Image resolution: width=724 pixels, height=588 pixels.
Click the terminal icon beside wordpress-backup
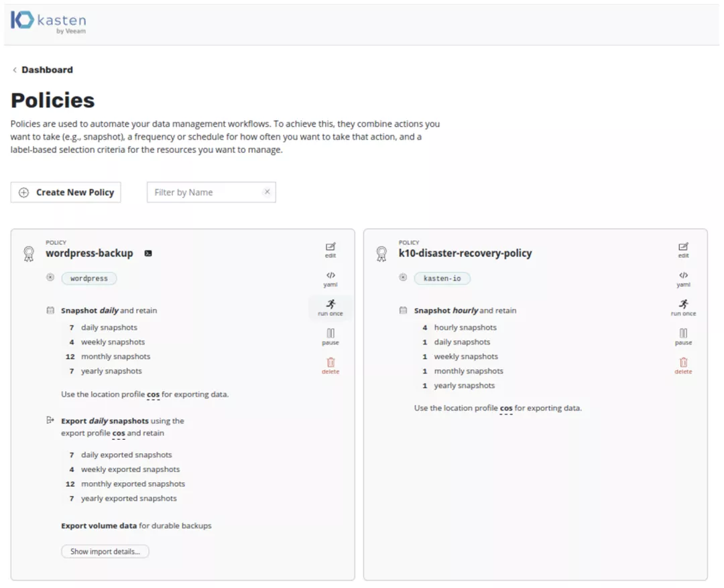[x=148, y=253]
